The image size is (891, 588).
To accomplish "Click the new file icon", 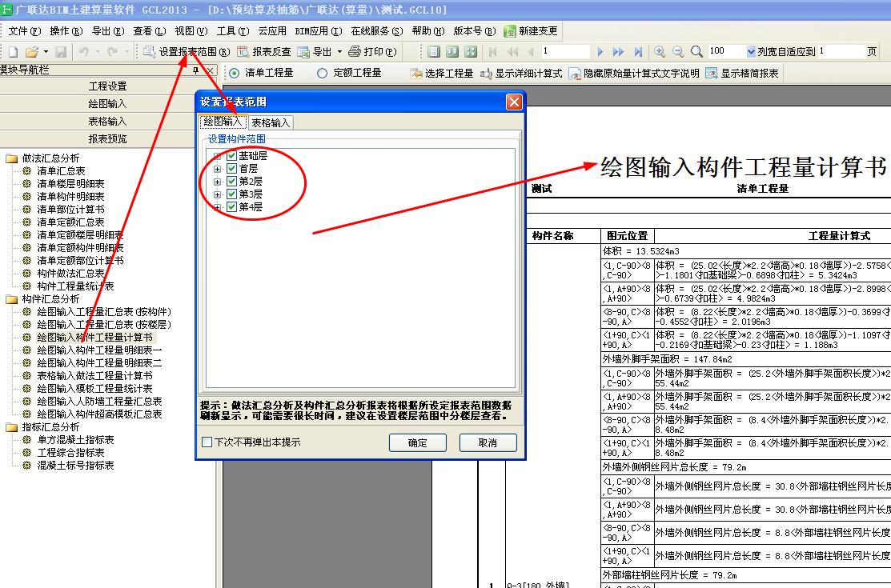I will click(13, 52).
